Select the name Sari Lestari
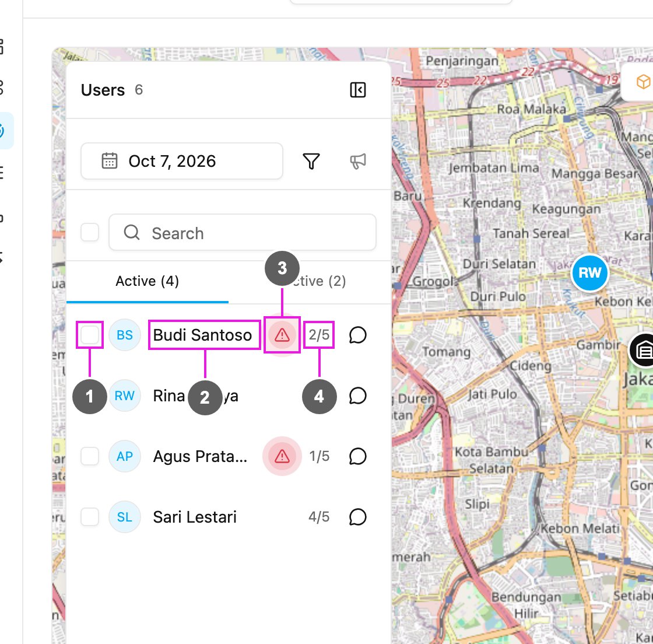The image size is (653, 644). (x=195, y=517)
